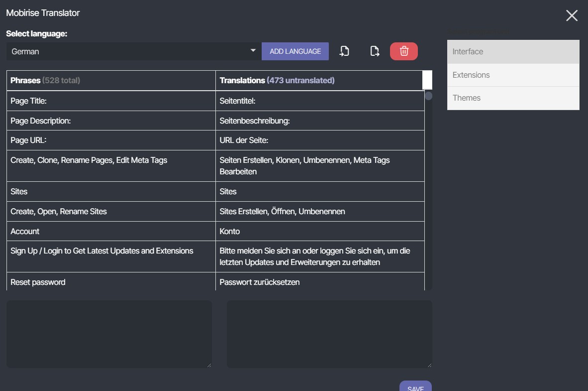Select Interface in the side list
This screenshot has width=588, height=391.
pos(513,52)
